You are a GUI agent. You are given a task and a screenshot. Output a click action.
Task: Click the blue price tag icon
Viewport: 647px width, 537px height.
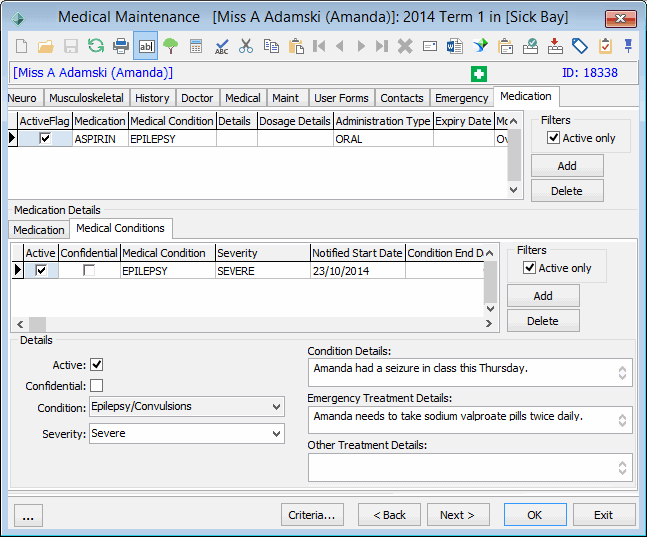pyautogui.click(x=580, y=46)
